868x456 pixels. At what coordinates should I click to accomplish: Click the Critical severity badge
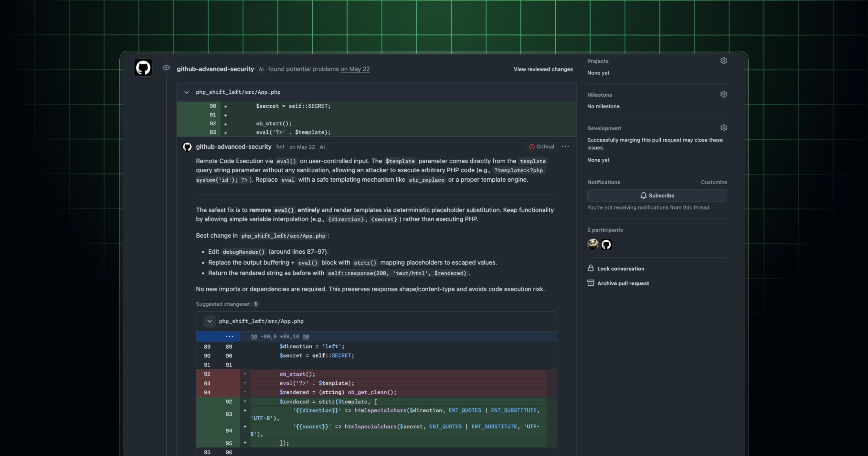[x=541, y=147]
